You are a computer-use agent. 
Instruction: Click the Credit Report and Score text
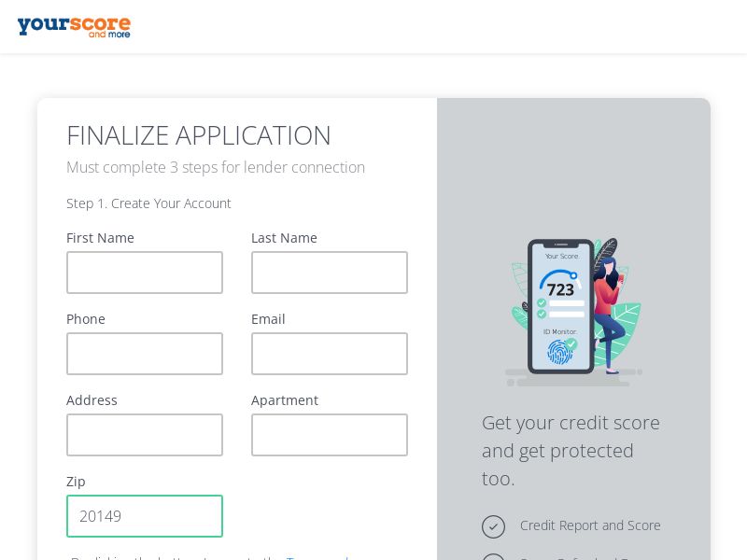click(x=590, y=525)
